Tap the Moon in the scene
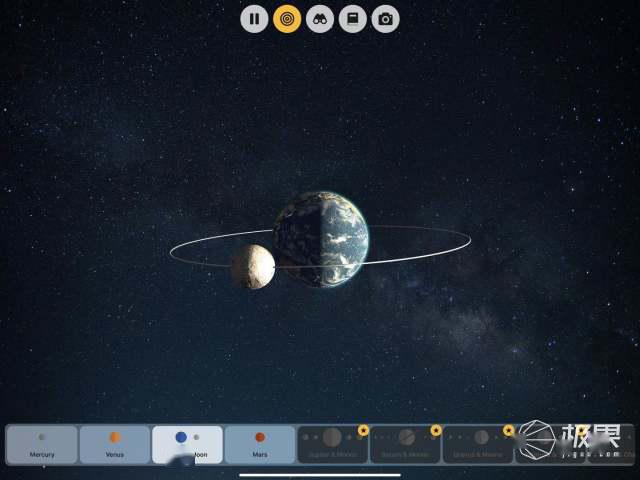 [x=253, y=267]
